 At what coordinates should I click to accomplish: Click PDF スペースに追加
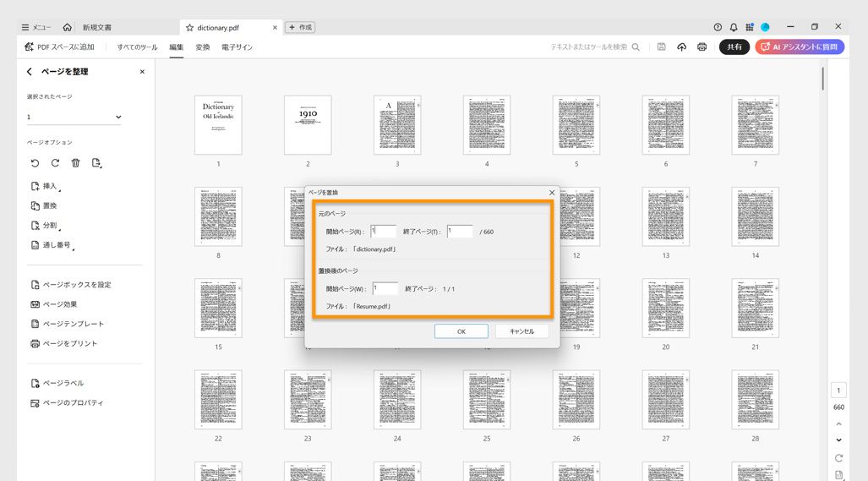[59, 47]
